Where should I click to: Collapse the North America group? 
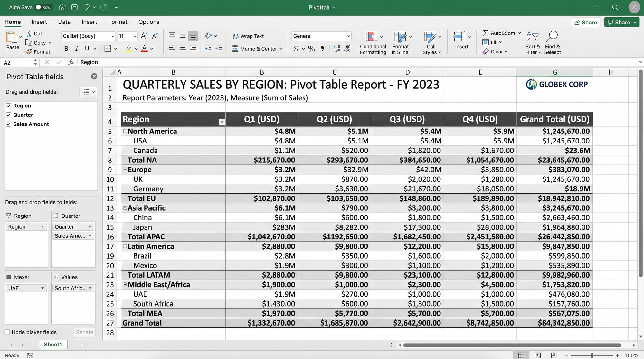point(125,131)
